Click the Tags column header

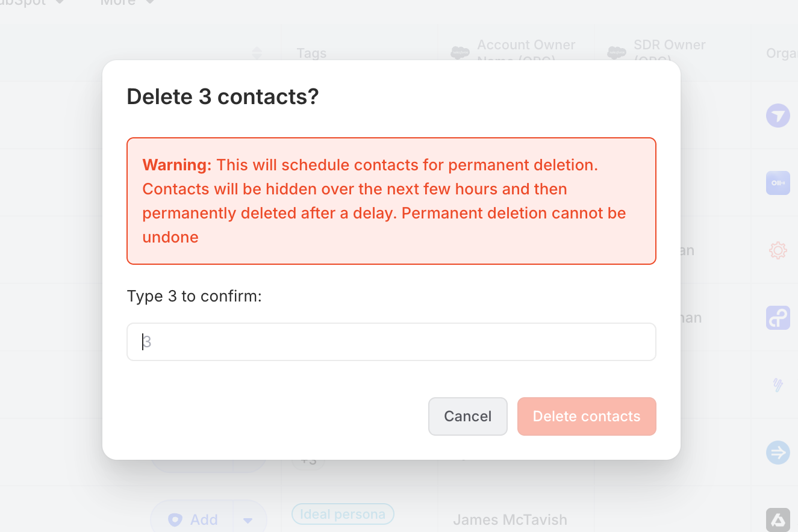(311, 53)
